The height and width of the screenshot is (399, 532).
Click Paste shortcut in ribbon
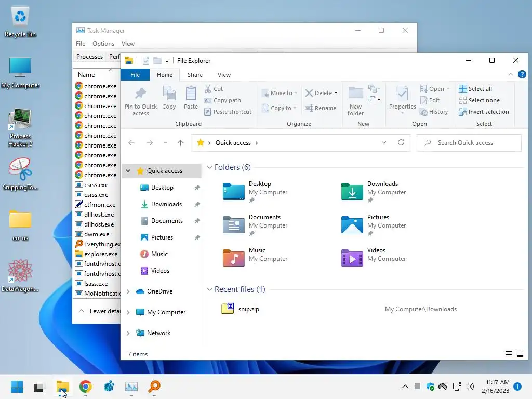(x=228, y=112)
